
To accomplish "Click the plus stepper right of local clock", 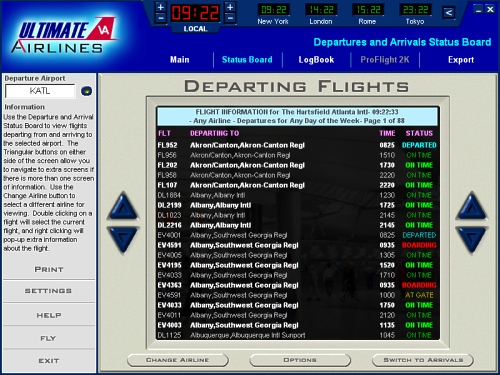I will coord(230,7).
